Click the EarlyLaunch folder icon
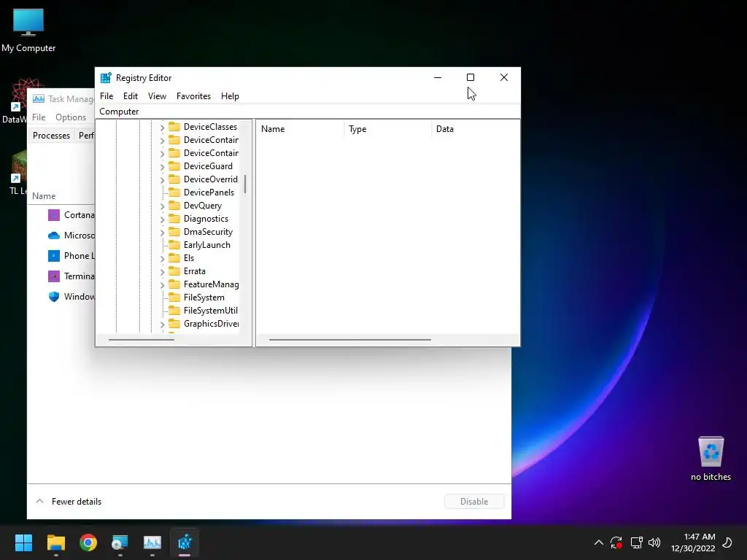This screenshot has height=560, width=747. tap(174, 245)
